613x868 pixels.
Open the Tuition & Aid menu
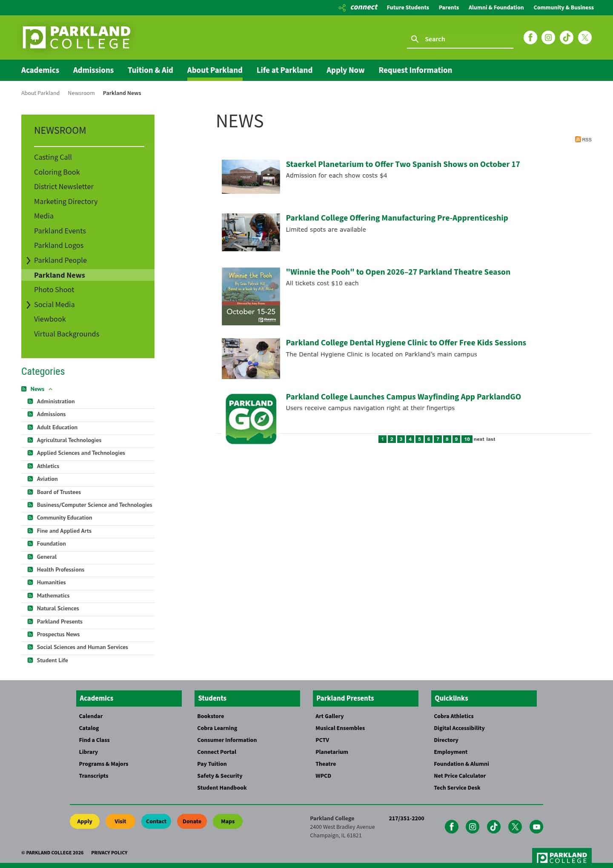(150, 70)
